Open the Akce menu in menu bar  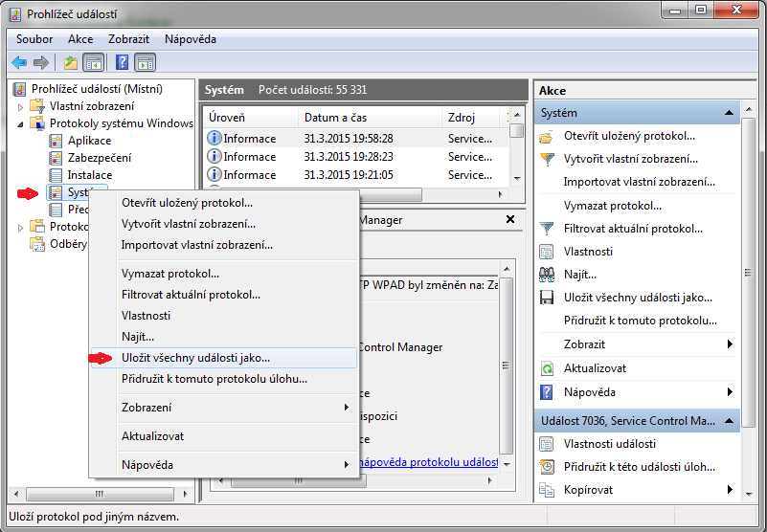point(80,39)
